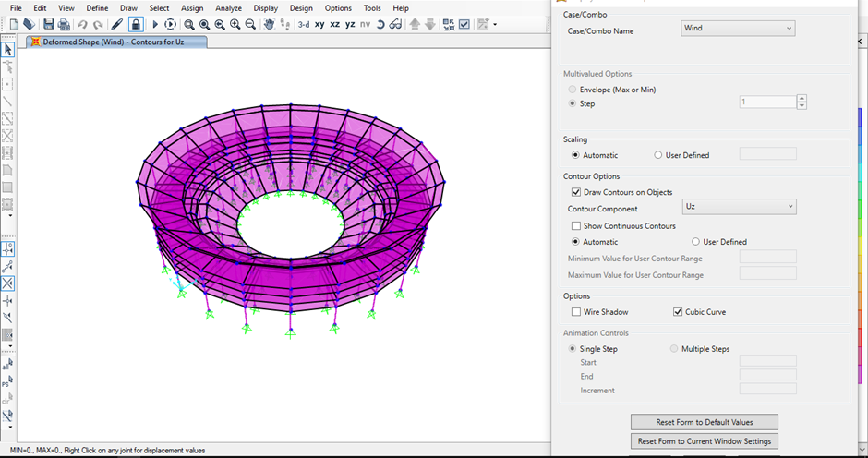This screenshot has height=458, width=868.
Task: Toggle Snap to Intersections X icon
Action: tap(7, 283)
